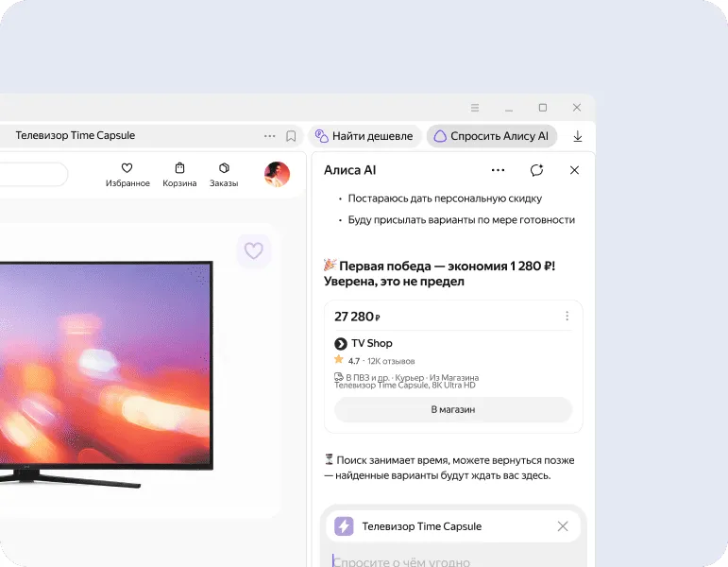The image size is (728, 567).
Task: Open Алиса AI panel three-dots menu
Action: click(498, 170)
